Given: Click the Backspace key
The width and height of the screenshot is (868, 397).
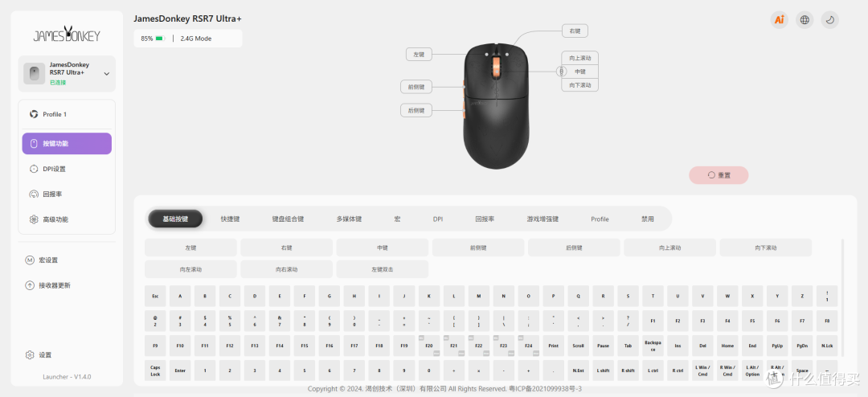Looking at the screenshot, I should tap(653, 346).
